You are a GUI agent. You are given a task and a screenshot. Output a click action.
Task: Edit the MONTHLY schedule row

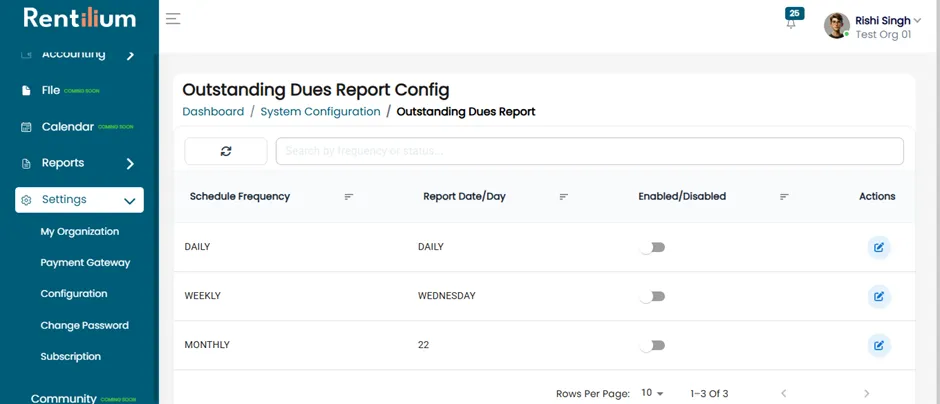(879, 346)
